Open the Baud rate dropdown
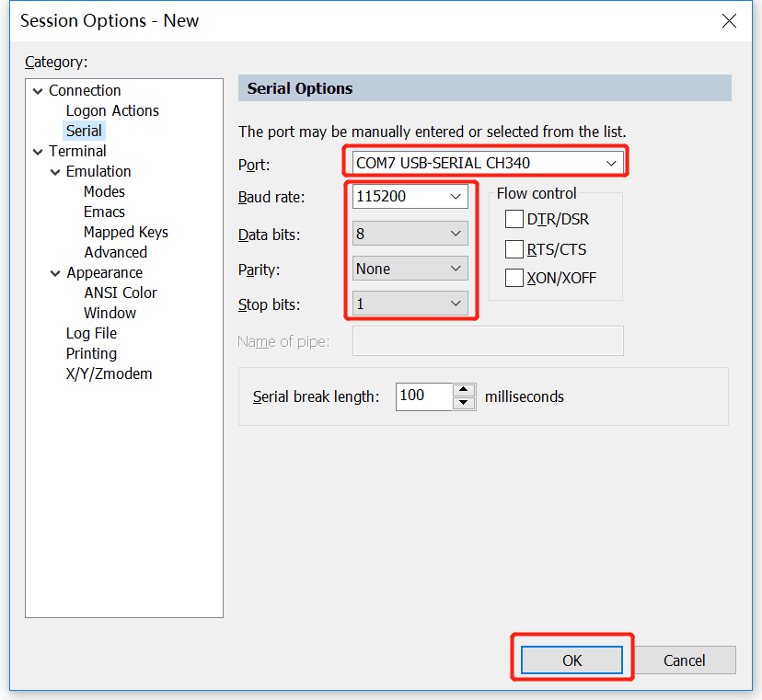Screen dimensions: 762x700 456,197
